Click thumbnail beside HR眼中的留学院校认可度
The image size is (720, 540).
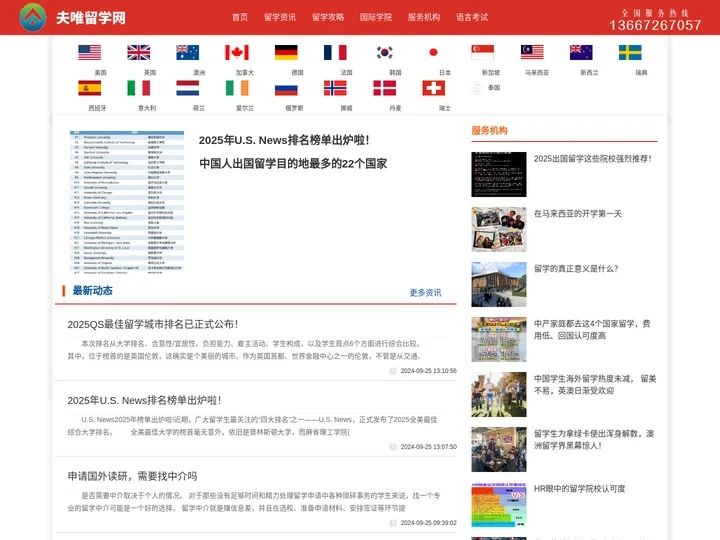click(x=499, y=504)
